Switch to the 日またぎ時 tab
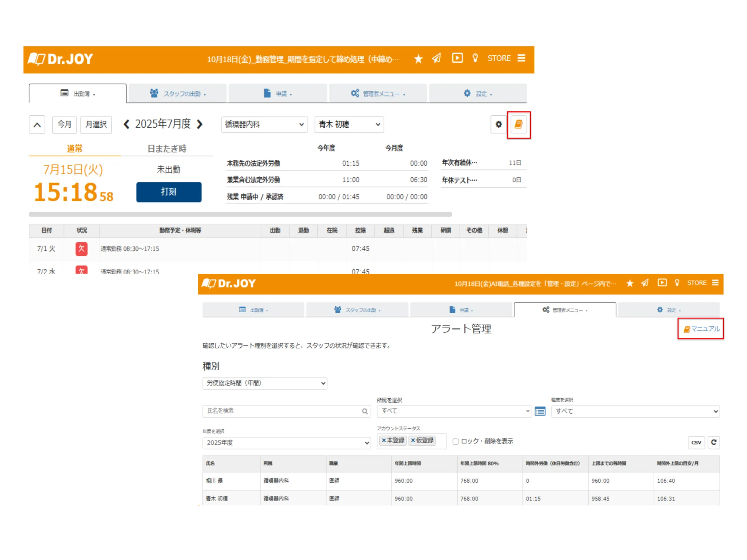Screen dimensions: 747x560 click(167, 149)
